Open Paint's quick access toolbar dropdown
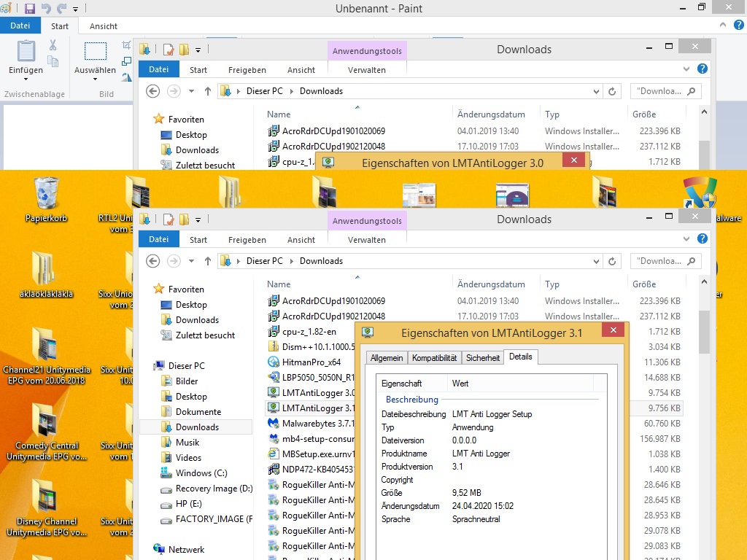Screen dimensions: 747x560 (x=75, y=9)
